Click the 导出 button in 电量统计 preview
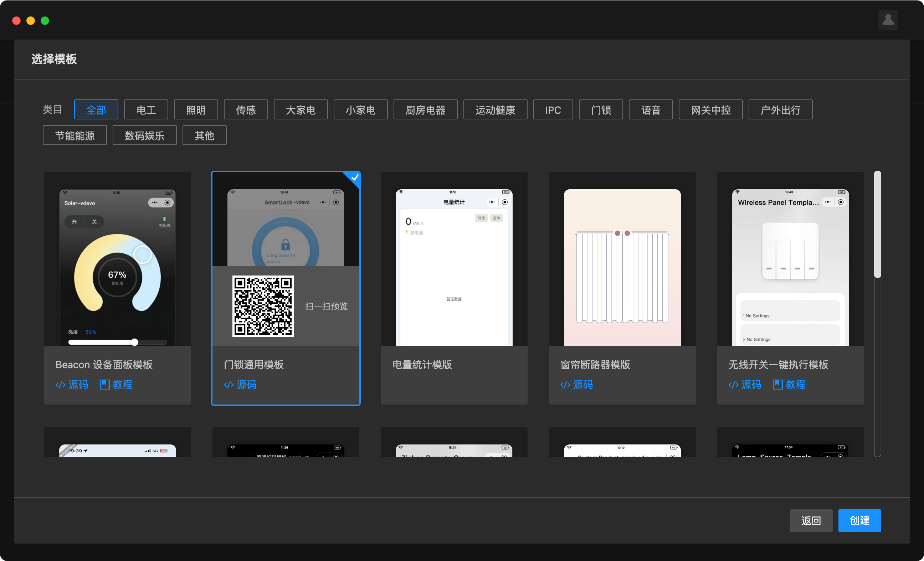 coord(482,218)
